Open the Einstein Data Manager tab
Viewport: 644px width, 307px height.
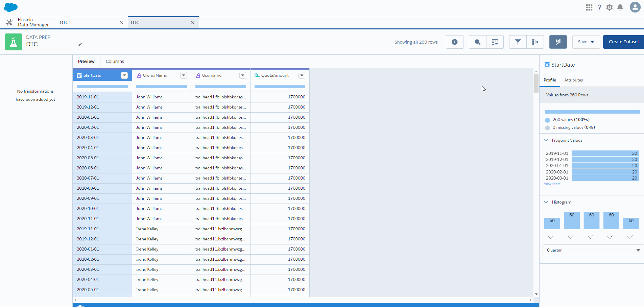[x=28, y=22]
